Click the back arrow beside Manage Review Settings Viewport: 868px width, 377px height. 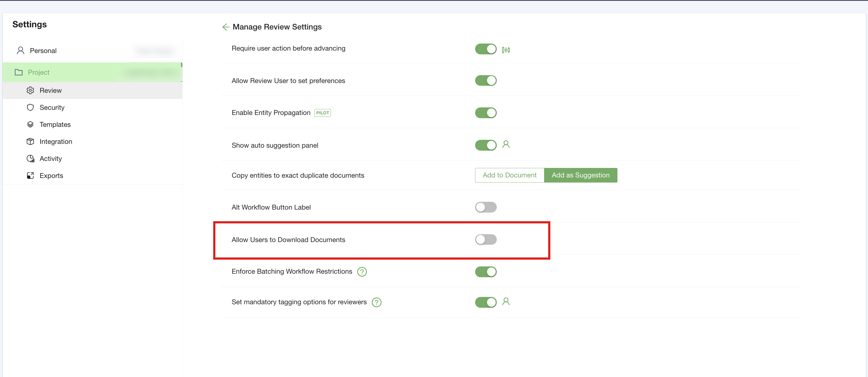pyautogui.click(x=226, y=27)
